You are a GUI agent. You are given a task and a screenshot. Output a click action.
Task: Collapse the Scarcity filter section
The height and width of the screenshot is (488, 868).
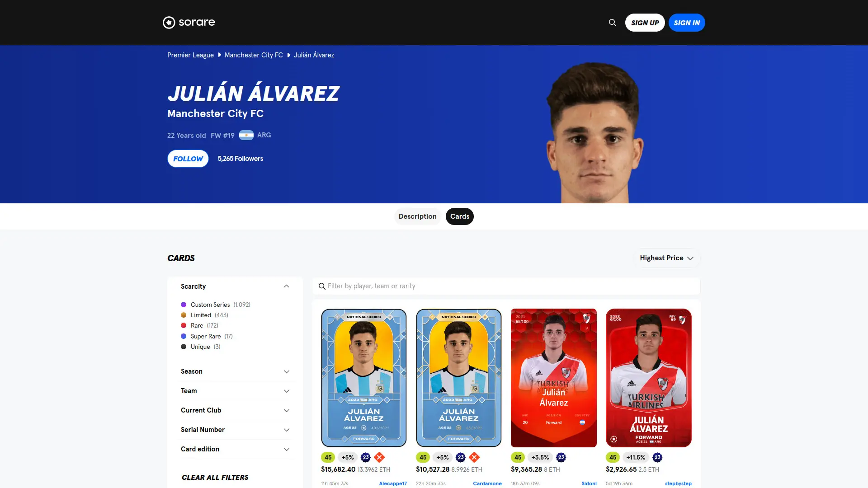tap(235, 286)
